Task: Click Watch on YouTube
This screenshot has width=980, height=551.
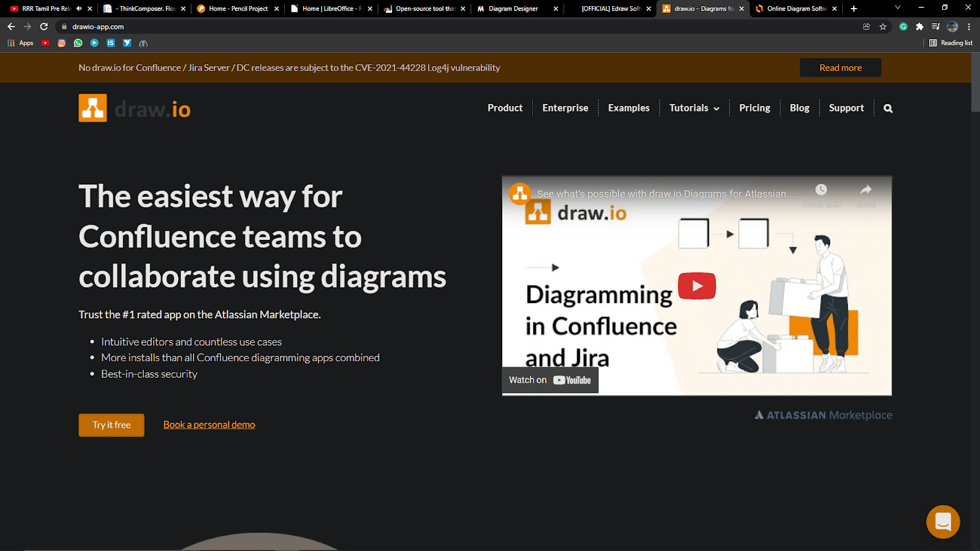Action: pos(550,380)
